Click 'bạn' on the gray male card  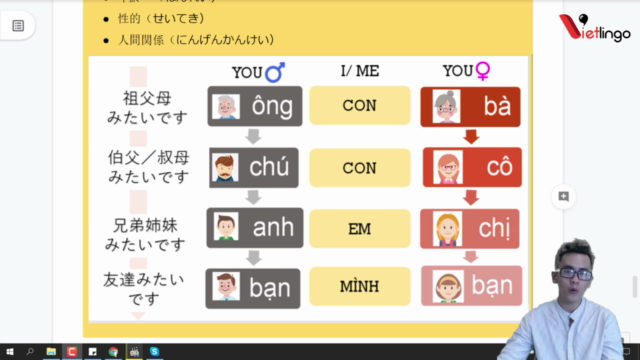(270, 288)
